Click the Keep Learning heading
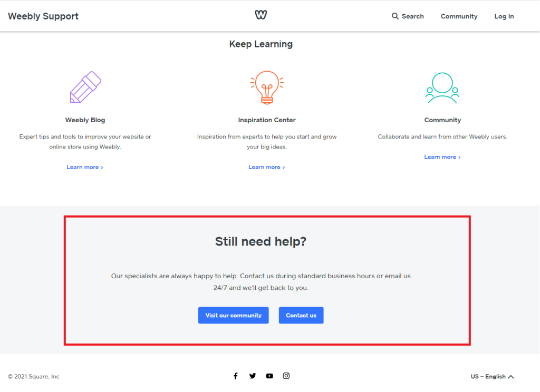The width and height of the screenshot is (540, 392). [x=261, y=44]
